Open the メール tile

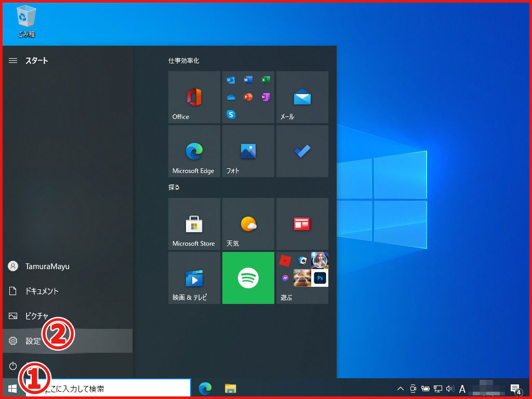tap(302, 97)
